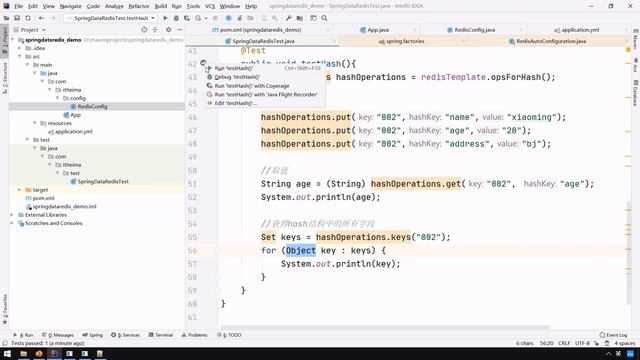This screenshot has width=640, height=360.
Task: Open the Problems tool window
Action: coord(194,335)
